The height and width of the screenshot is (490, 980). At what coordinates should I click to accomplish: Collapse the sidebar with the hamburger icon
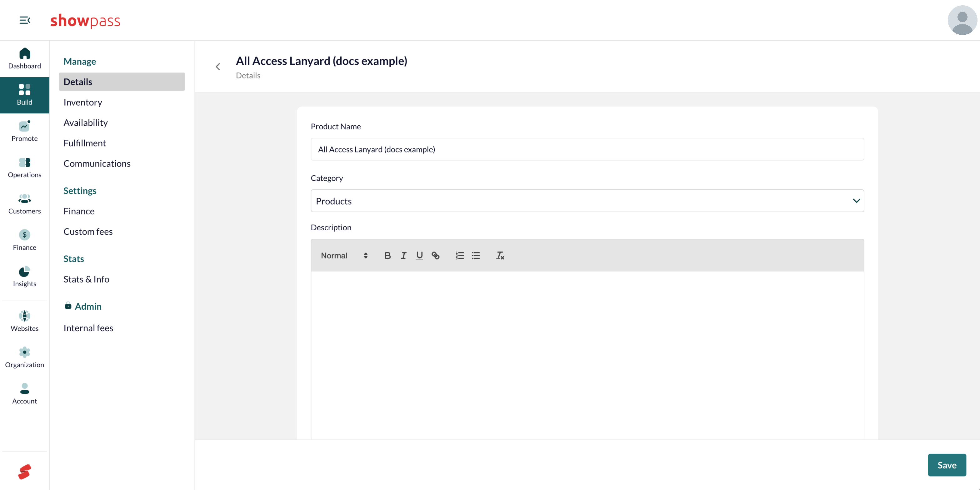(x=25, y=20)
